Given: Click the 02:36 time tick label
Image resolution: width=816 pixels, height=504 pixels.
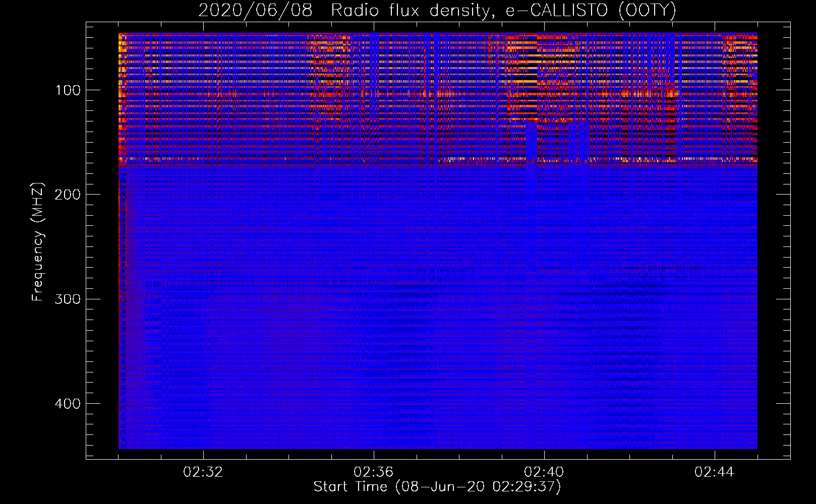Looking at the screenshot, I should pyautogui.click(x=374, y=472).
